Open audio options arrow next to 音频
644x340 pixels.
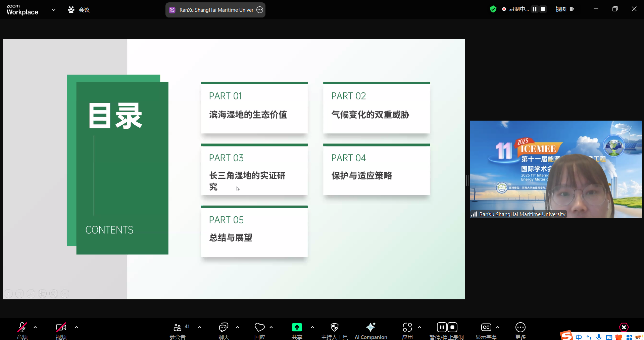point(35,327)
